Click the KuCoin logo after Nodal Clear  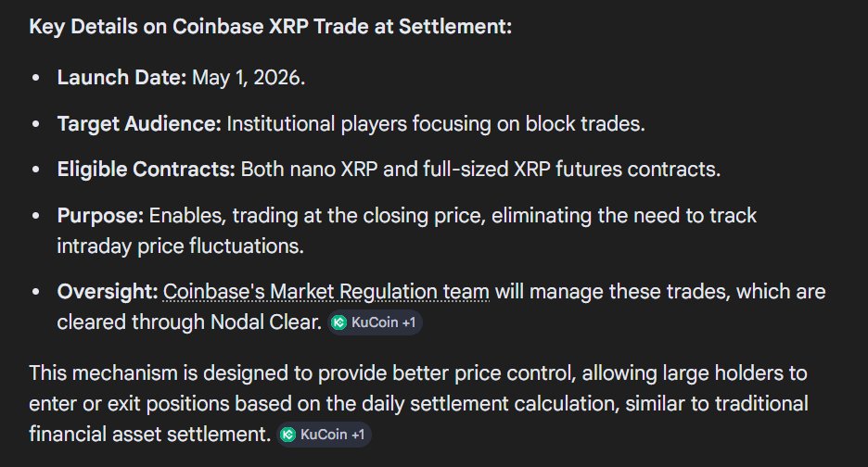[x=339, y=323]
